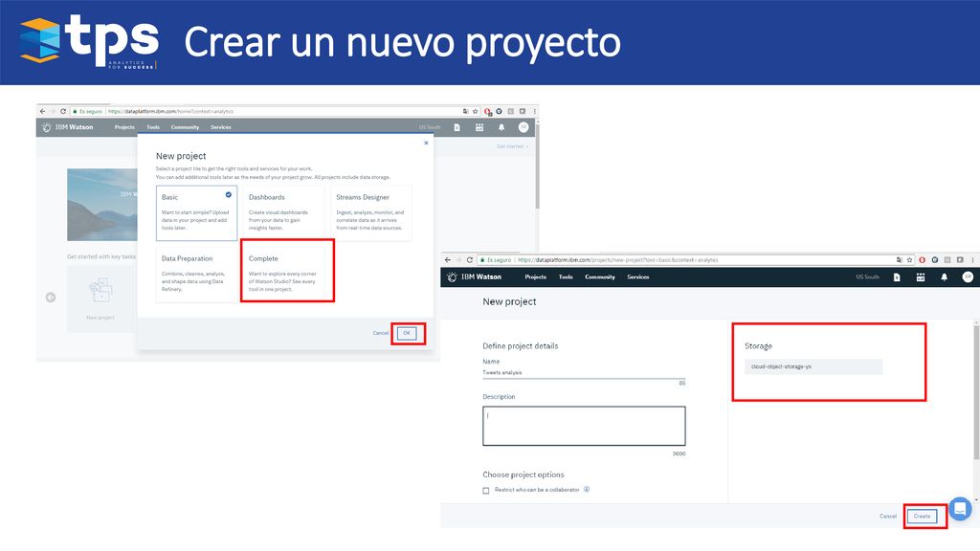Click the info icon beside collaborator restriction

[x=587, y=490]
